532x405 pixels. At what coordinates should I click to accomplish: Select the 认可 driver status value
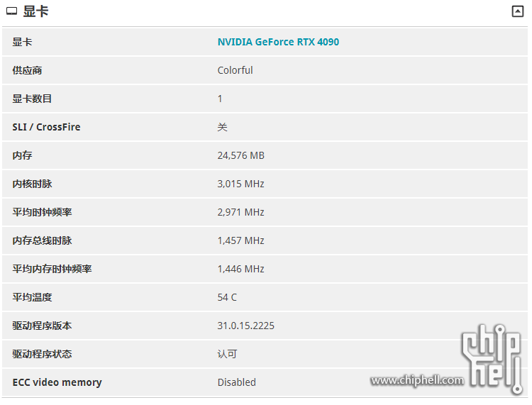click(x=227, y=354)
